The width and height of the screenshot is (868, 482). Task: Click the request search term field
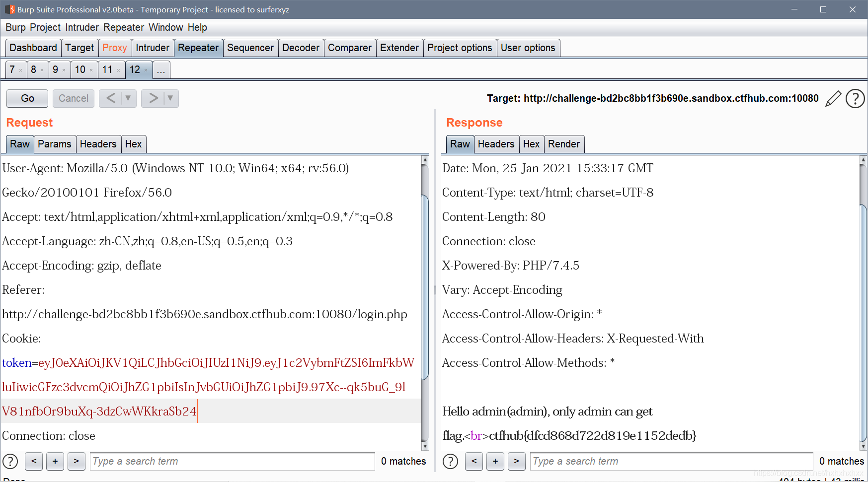click(x=233, y=461)
